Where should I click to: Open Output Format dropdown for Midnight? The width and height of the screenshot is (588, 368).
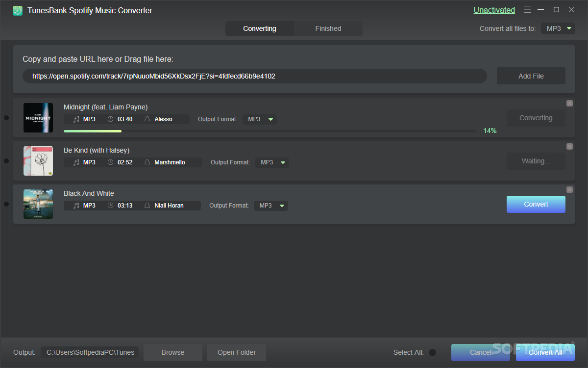coord(260,119)
